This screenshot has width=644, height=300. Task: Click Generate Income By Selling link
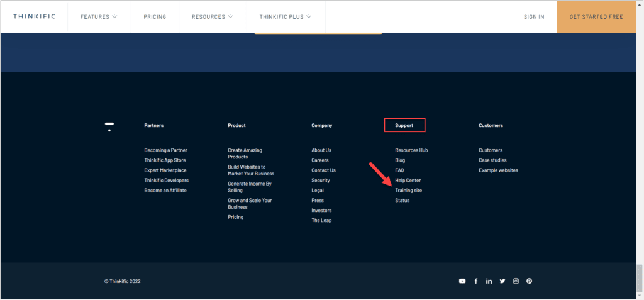pyautogui.click(x=250, y=187)
